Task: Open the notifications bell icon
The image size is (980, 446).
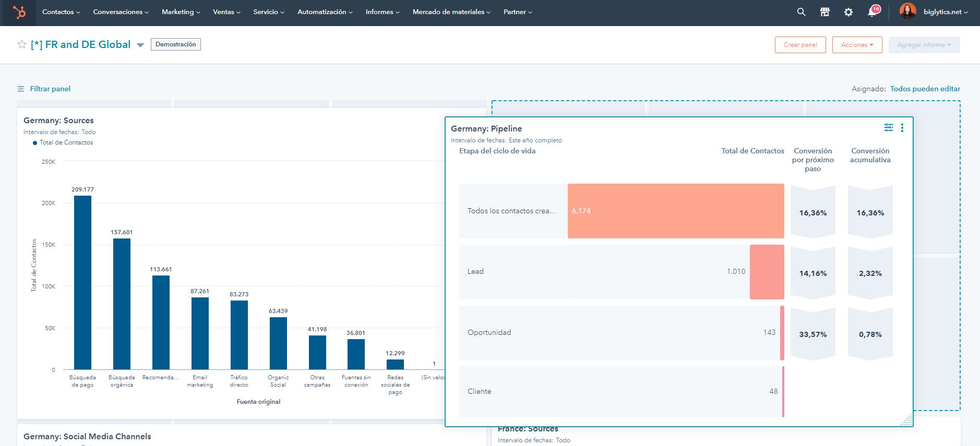Action: [x=873, y=11]
